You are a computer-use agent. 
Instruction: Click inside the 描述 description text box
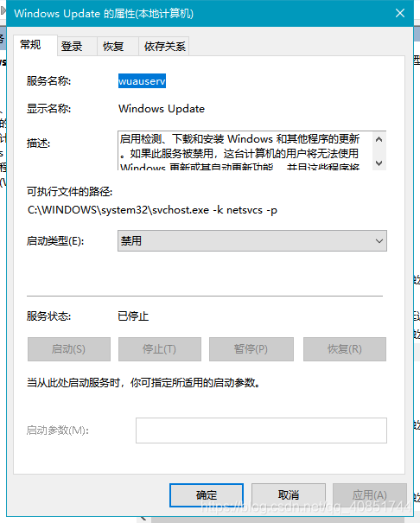tap(245, 150)
